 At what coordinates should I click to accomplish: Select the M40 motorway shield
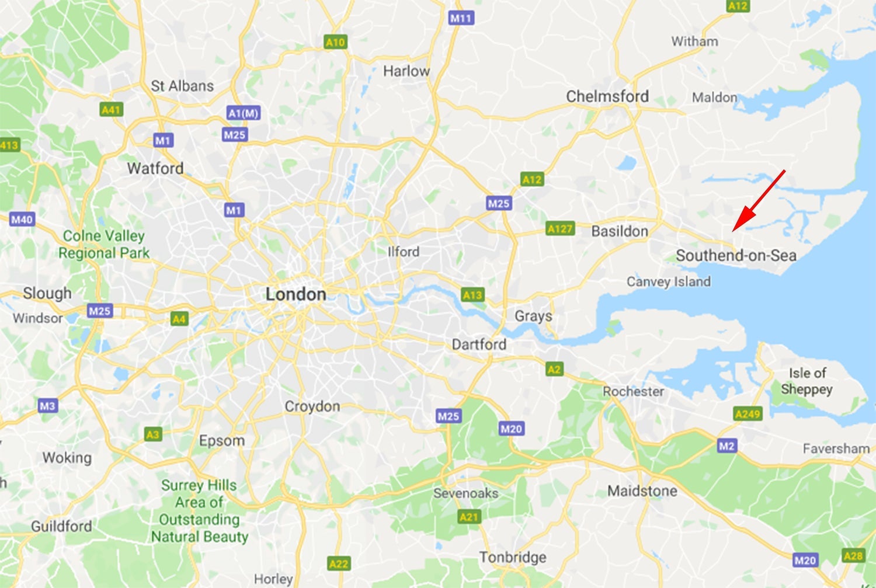coord(22,220)
